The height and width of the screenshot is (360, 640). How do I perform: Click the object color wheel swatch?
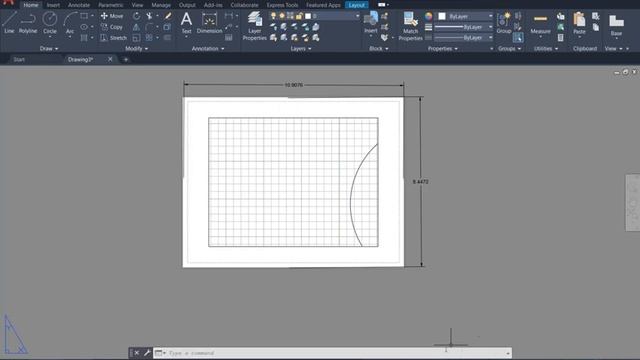[x=428, y=16]
